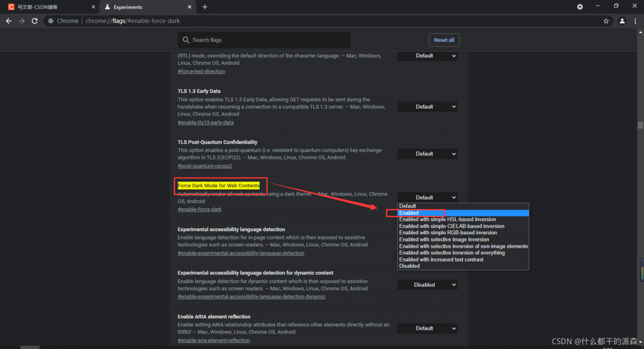Click the Reset all button
The width and height of the screenshot is (644, 349).
444,40
